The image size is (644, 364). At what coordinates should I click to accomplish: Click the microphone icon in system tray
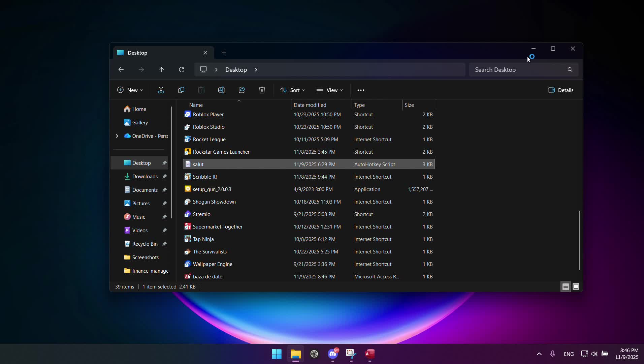tap(553, 354)
